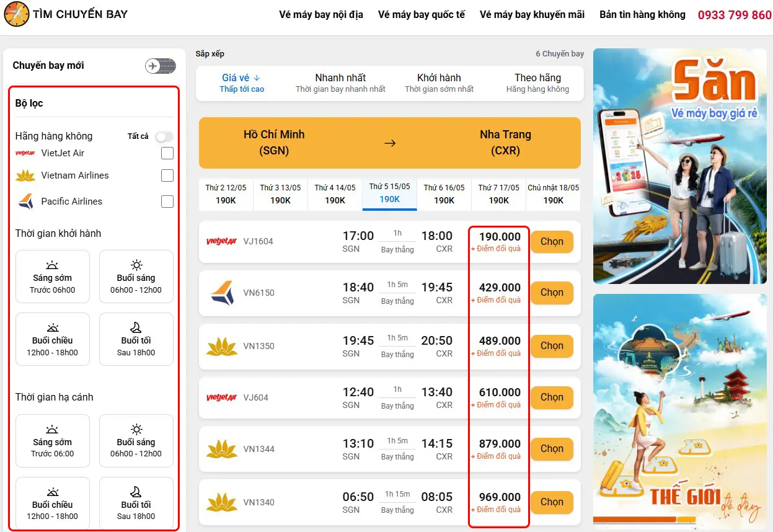Viewport: 773px width, 532px height.
Task: Click the TÌM CHUYẾN BAY site title
Action: [81, 14]
